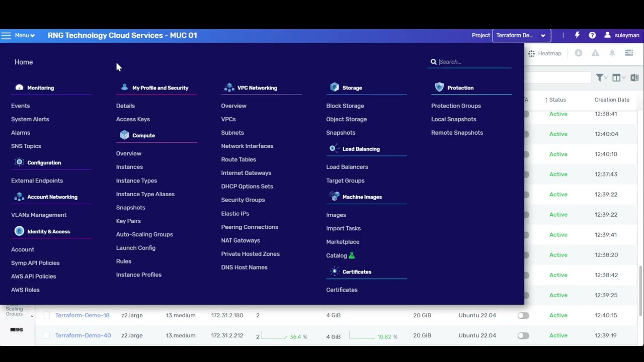Screen dimensions: 644x362
Task: Click the Compute cube icon
Action: tap(124, 135)
